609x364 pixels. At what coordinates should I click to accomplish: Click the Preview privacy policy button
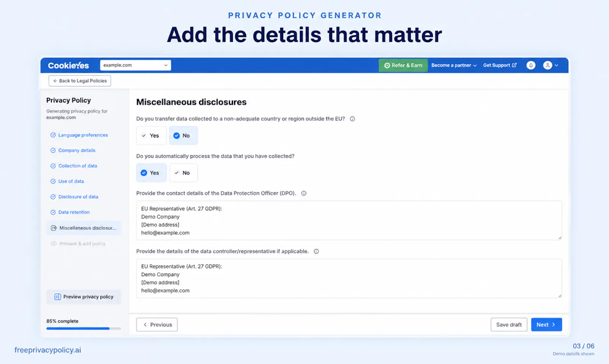[x=84, y=297]
